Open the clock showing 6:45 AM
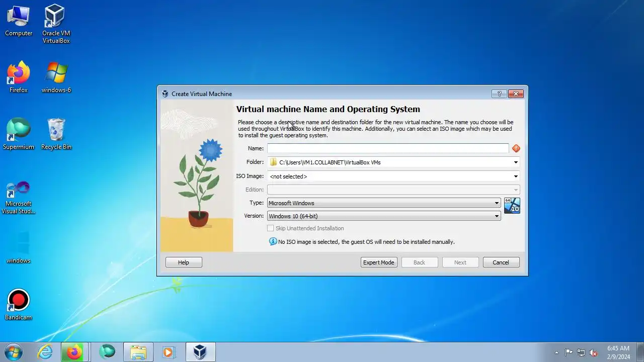 (x=618, y=352)
